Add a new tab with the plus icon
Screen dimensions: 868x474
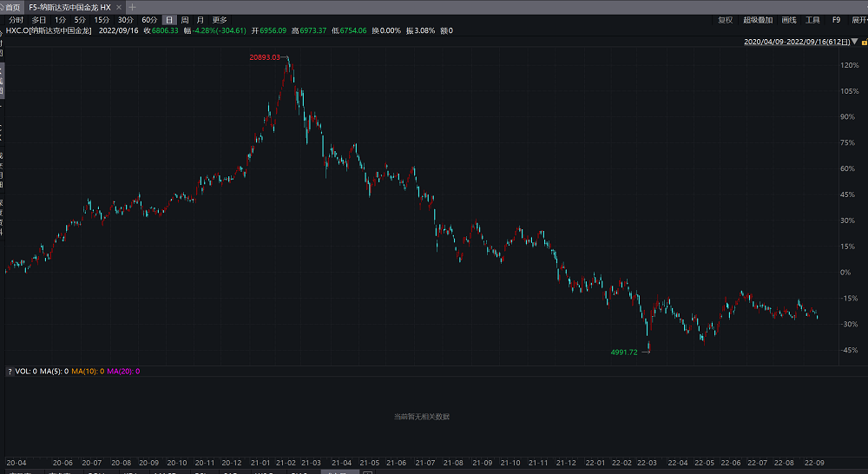132,7
